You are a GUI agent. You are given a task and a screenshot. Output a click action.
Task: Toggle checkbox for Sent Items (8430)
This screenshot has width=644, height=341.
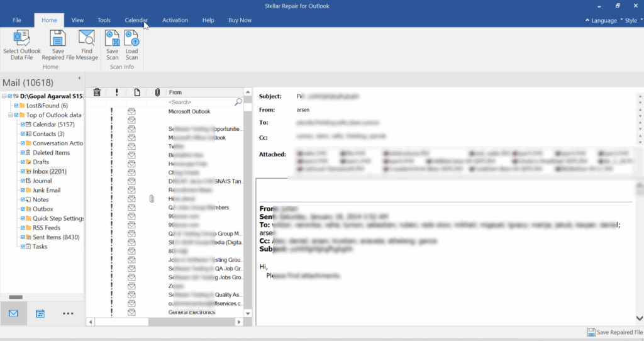tap(23, 237)
